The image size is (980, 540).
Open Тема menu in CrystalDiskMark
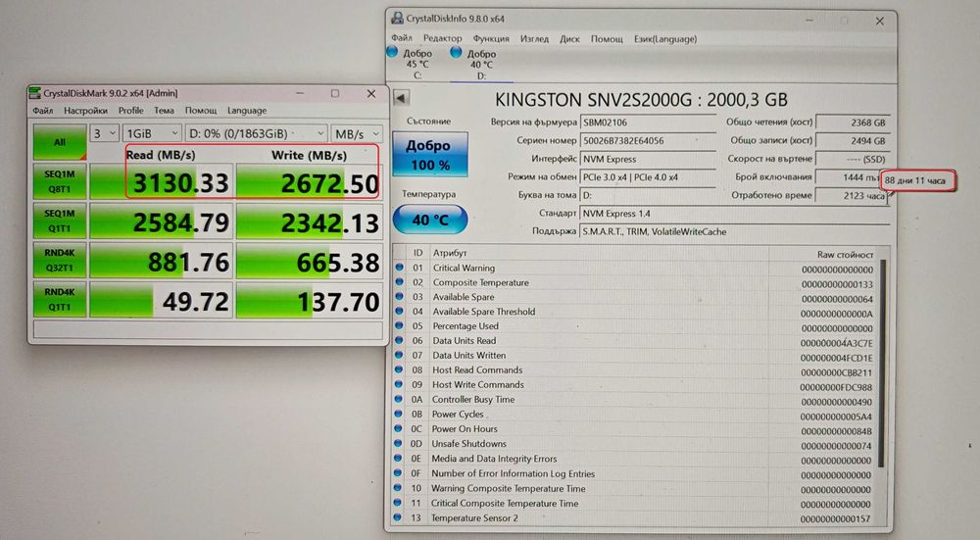(x=164, y=111)
